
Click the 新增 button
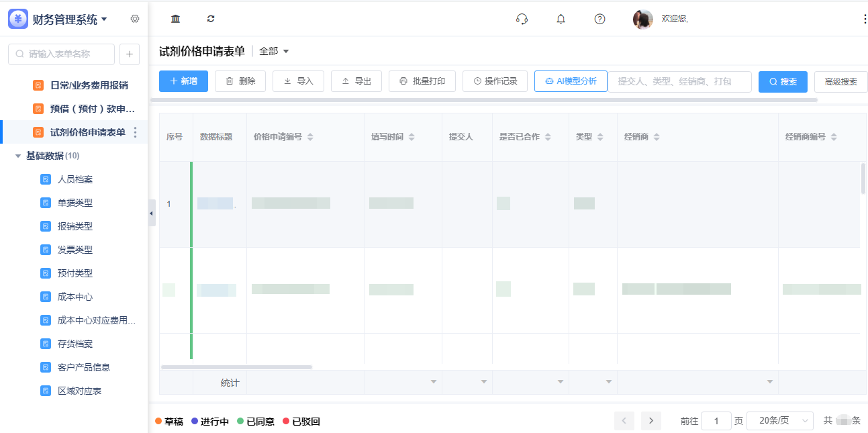183,81
